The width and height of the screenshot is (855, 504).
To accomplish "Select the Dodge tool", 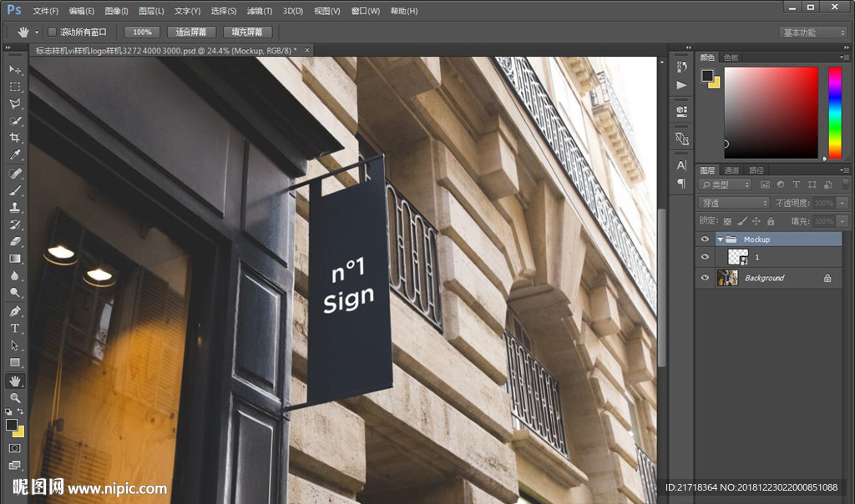I will click(15, 293).
